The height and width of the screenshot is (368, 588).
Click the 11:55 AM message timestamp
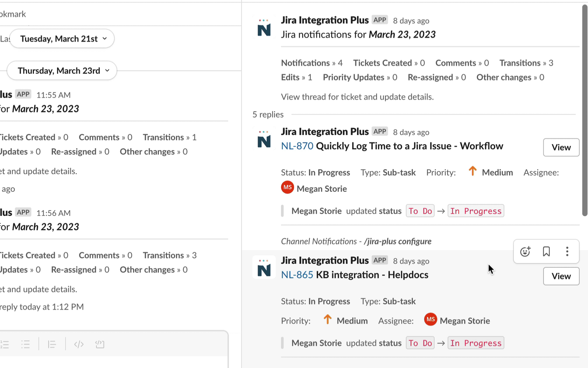tap(54, 95)
